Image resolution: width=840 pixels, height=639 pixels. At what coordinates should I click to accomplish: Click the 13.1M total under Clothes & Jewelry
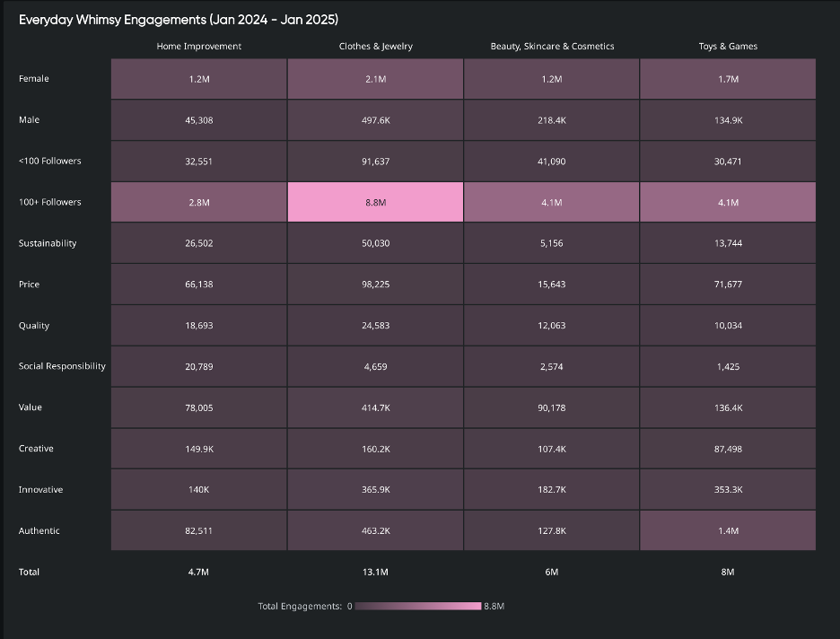(375, 572)
